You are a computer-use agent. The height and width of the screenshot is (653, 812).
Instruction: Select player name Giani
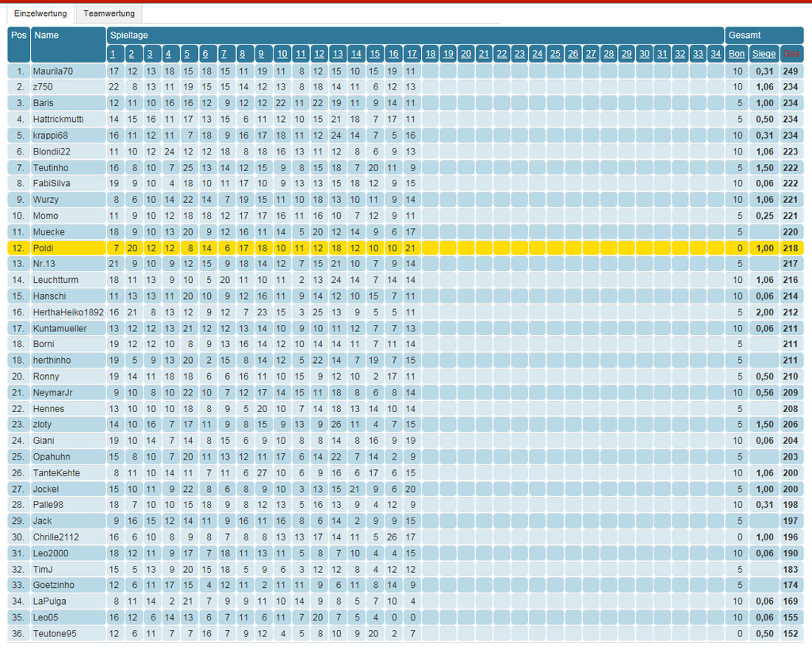tap(44, 441)
